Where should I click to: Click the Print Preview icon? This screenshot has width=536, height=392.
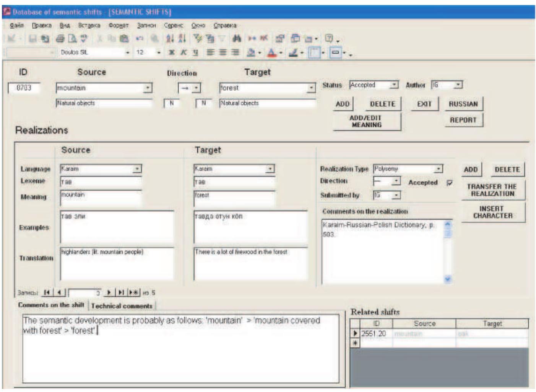72,39
